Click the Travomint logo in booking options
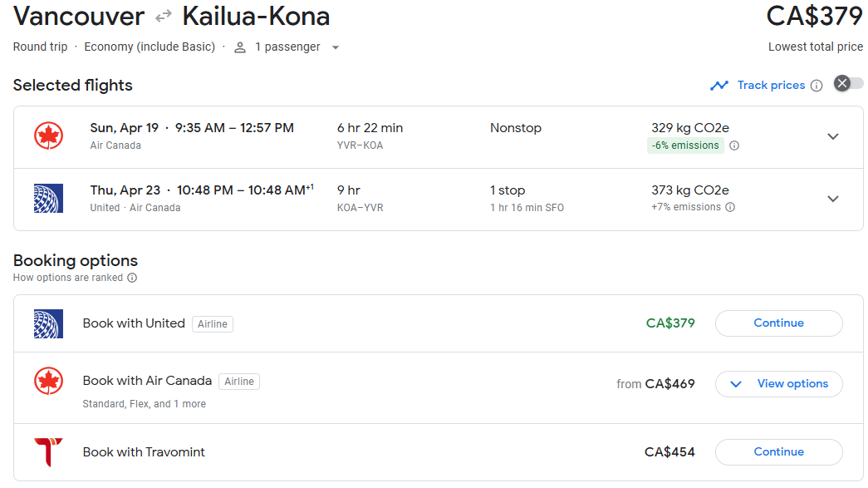Image resolution: width=868 pixels, height=488 pixels. (x=48, y=452)
